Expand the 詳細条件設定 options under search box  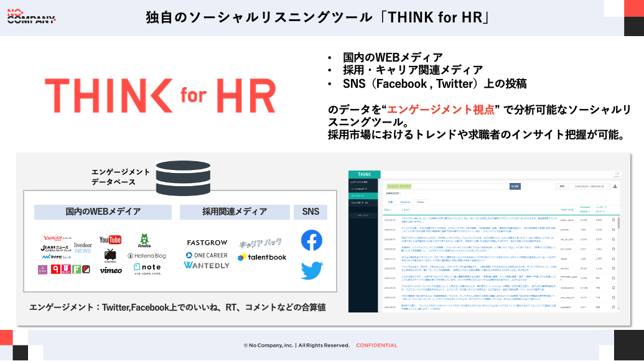click(393, 194)
